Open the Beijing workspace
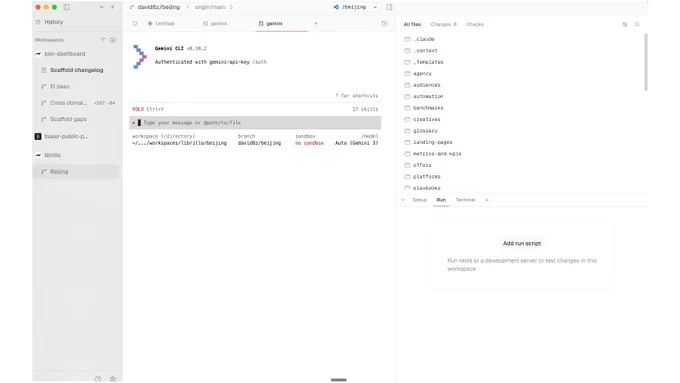 (x=76, y=171)
